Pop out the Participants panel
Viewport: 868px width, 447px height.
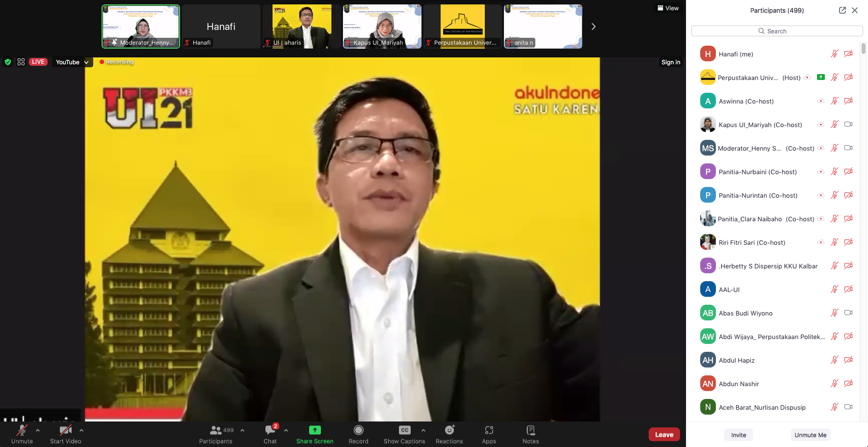pyautogui.click(x=842, y=10)
